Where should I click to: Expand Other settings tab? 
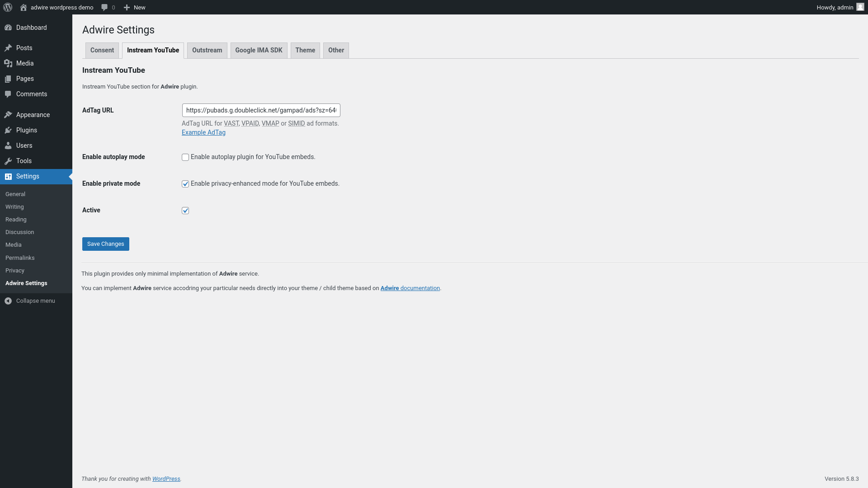tap(335, 50)
